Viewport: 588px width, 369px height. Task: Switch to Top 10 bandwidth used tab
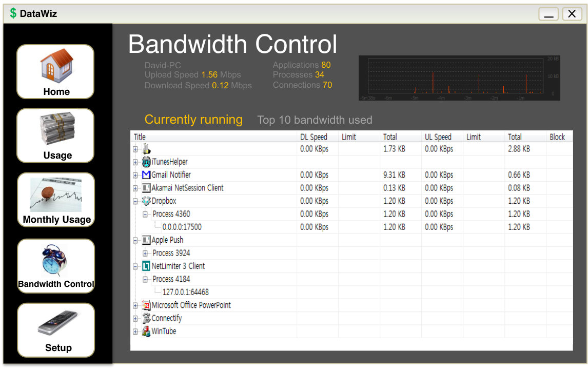tap(315, 120)
